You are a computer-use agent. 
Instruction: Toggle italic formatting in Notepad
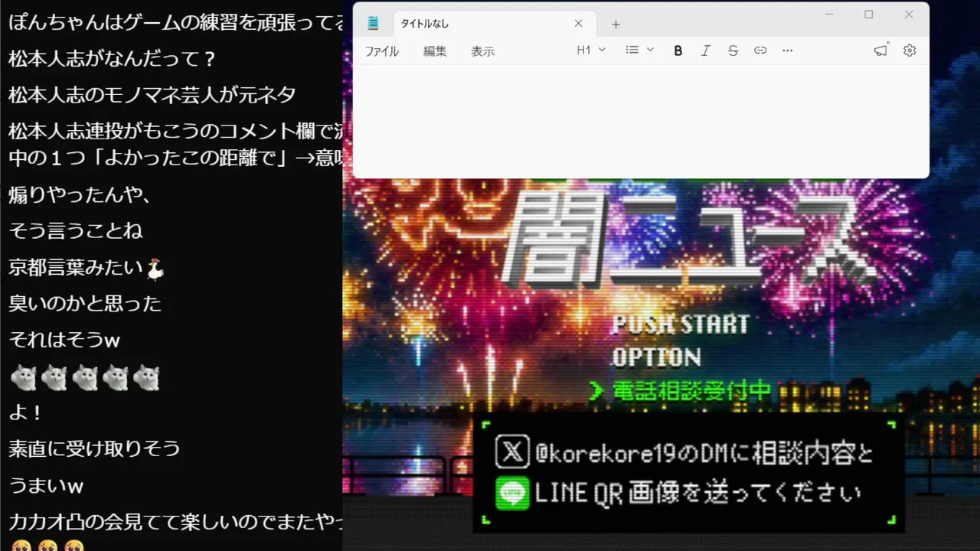(705, 51)
